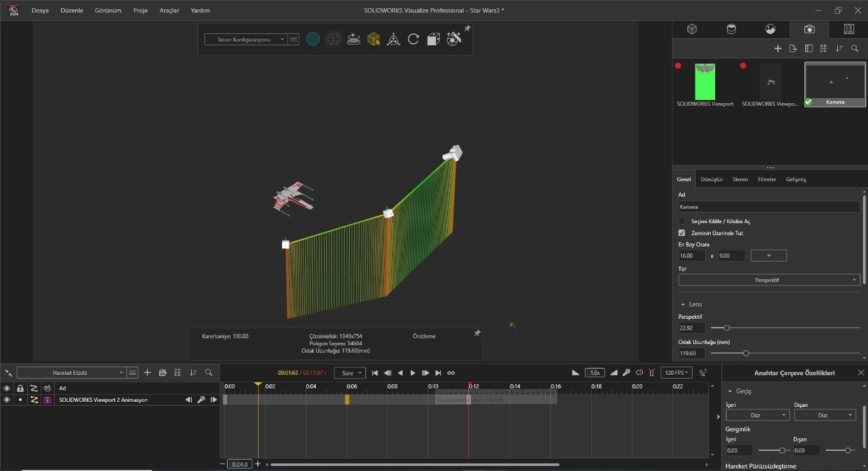Open the Görünüm menu

[x=108, y=11]
